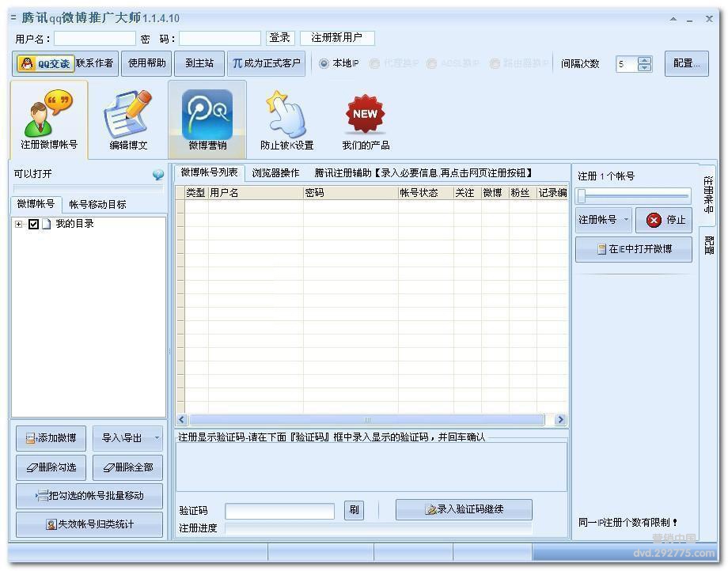Click the 到主站 button
Viewport: 728px width, 571px height.
pyautogui.click(x=199, y=63)
